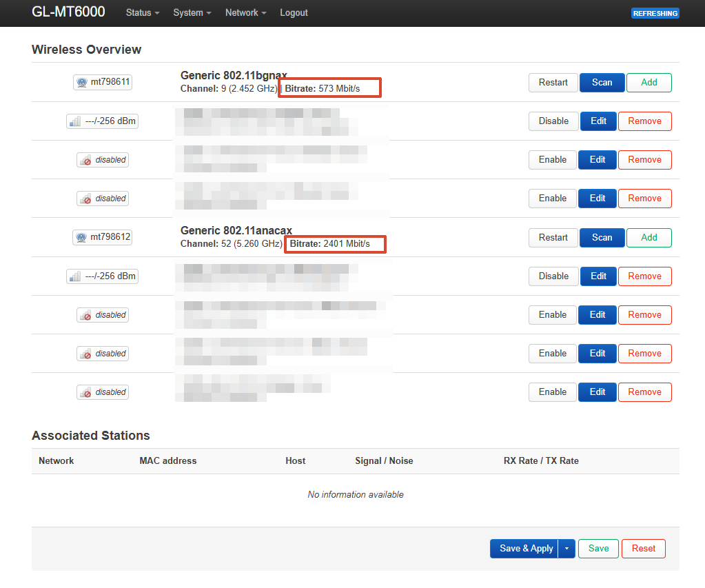Remove the last disabled network under mt798612

pos(645,392)
